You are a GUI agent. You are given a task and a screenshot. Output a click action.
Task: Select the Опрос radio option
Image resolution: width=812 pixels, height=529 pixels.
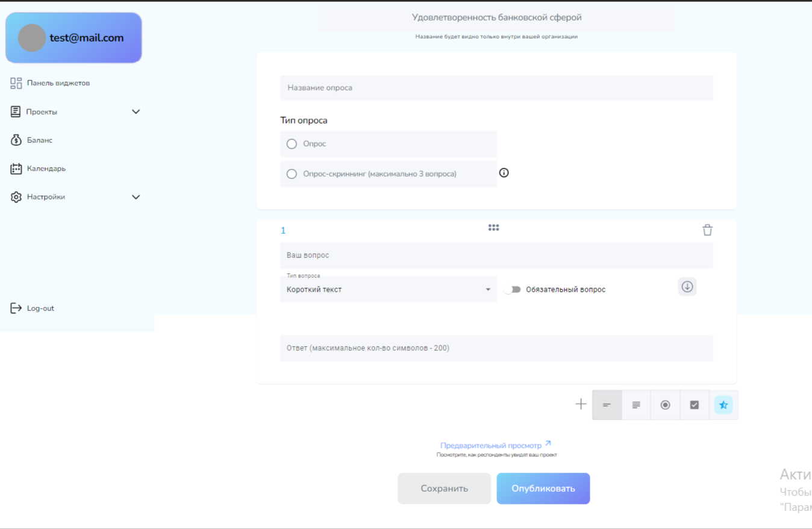(292, 144)
